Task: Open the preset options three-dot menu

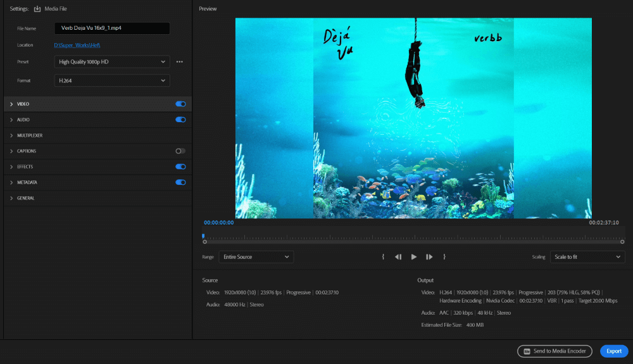Action: pyautogui.click(x=180, y=62)
